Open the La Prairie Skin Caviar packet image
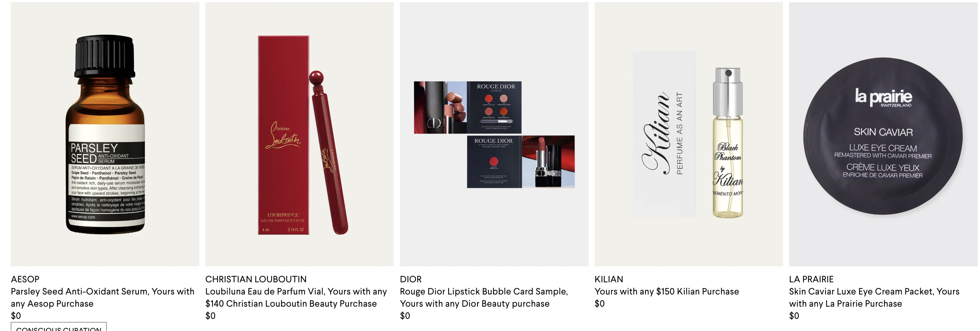Viewport: 980px width, 331px height. (x=883, y=134)
